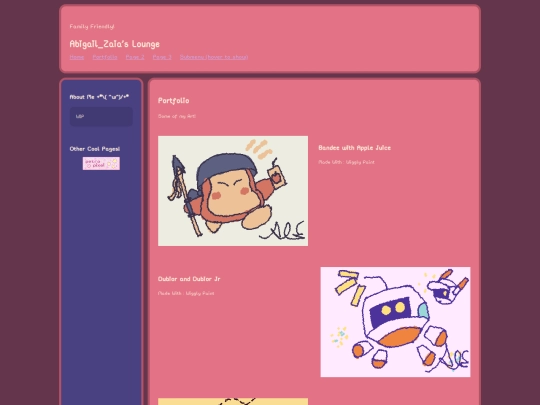540x405 pixels.
Task: Click the Some of my Art! subtitle
Action: tap(177, 116)
